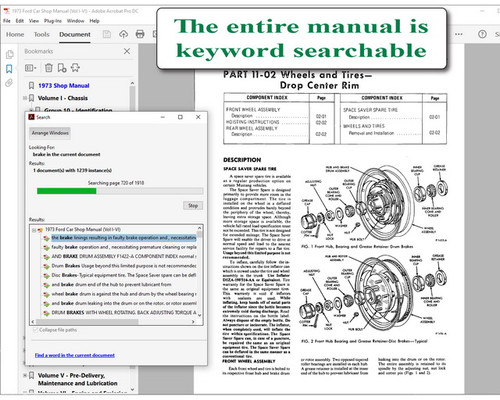
Task: Select result 'Drum Brakes Usage beyond this limited'
Action: (124, 266)
